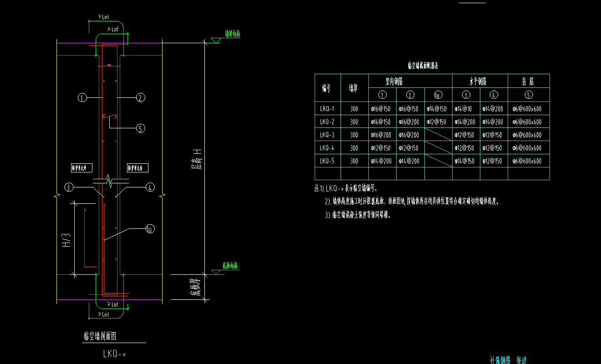The width and height of the screenshot is (601, 364).
Task: Click the LKQ-3 row label
Action: click(x=328, y=135)
